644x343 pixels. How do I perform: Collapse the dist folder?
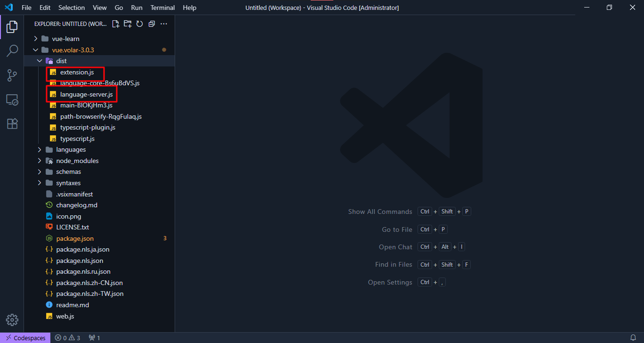[61, 61]
